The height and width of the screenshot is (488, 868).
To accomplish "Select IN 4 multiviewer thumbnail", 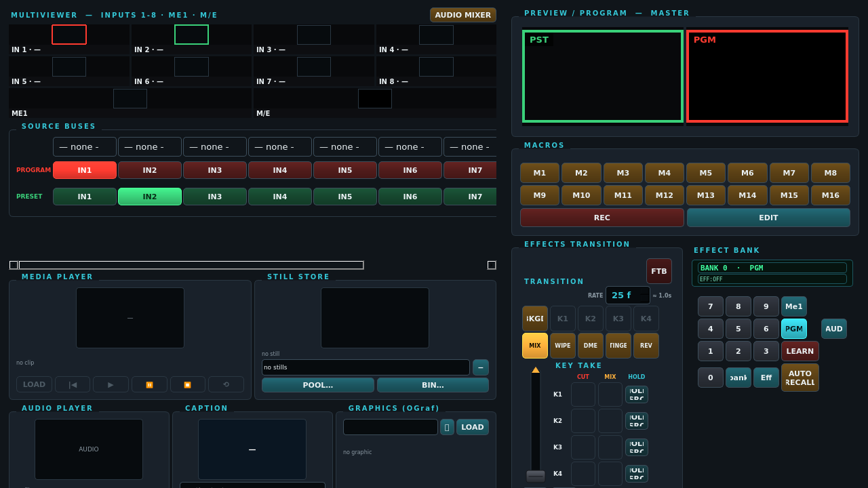I will point(436,40).
